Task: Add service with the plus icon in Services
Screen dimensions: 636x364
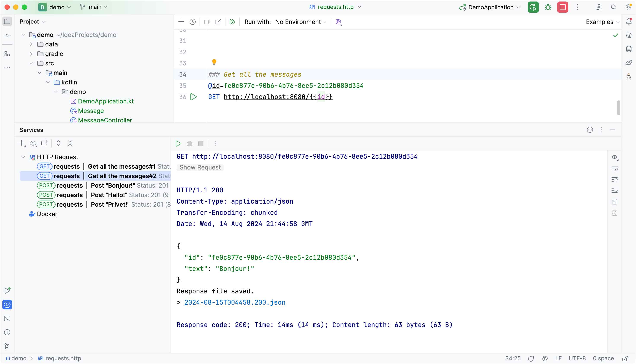Action: pos(22,143)
